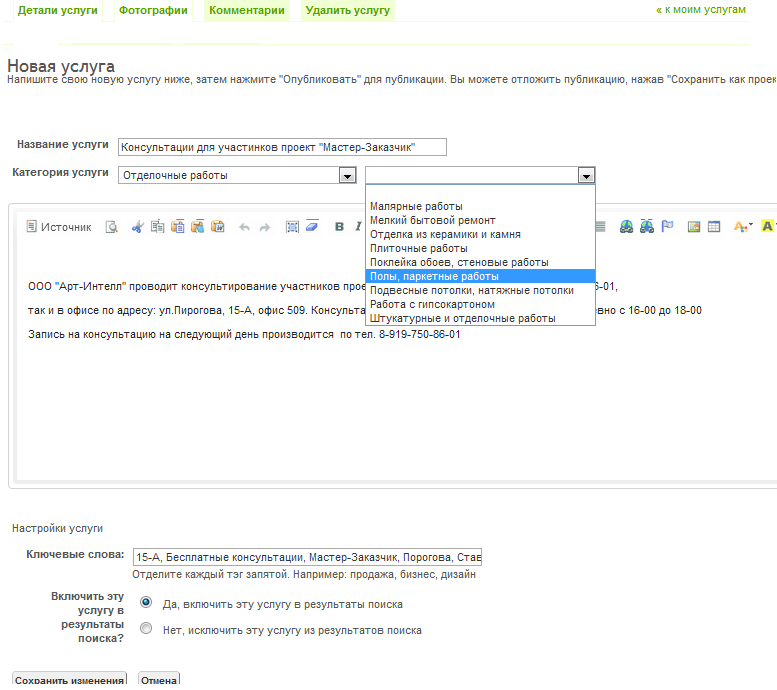Click the Undo arrow icon
This screenshot has width=777, height=690.
click(x=244, y=227)
